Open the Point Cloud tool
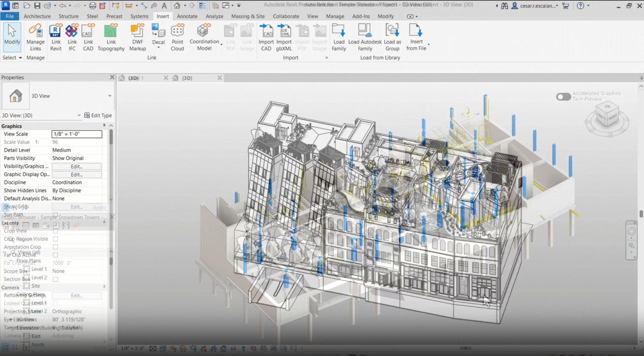This screenshot has height=356, width=644. 177,37
